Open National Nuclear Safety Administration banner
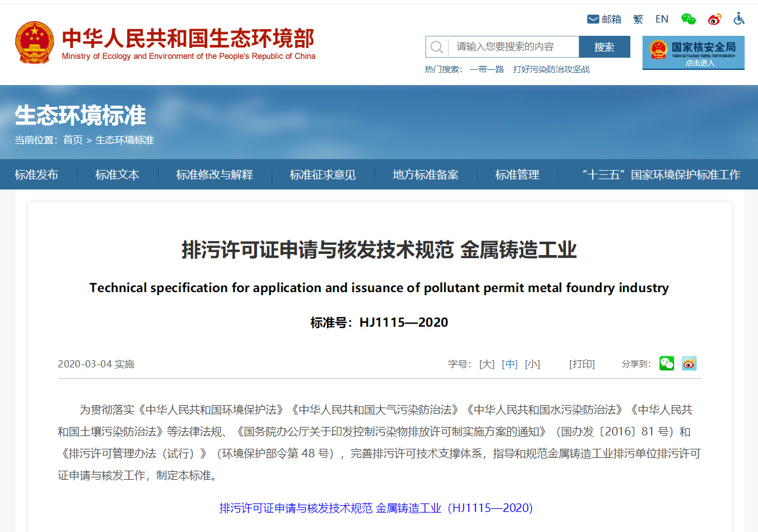 coord(693,53)
